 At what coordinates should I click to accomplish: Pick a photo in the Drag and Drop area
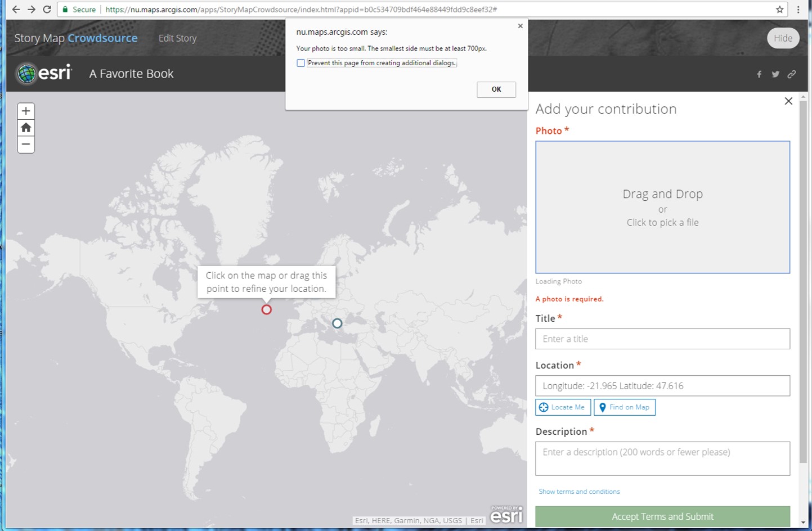coord(662,208)
